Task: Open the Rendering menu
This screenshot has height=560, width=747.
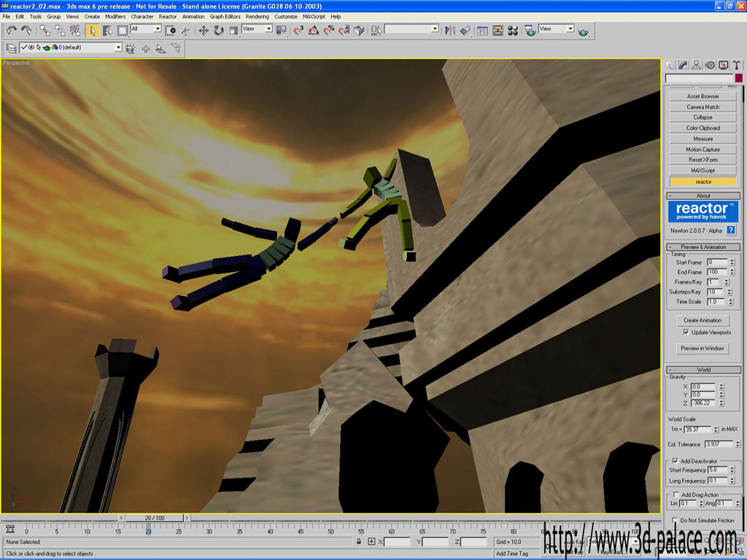Action: tap(258, 16)
